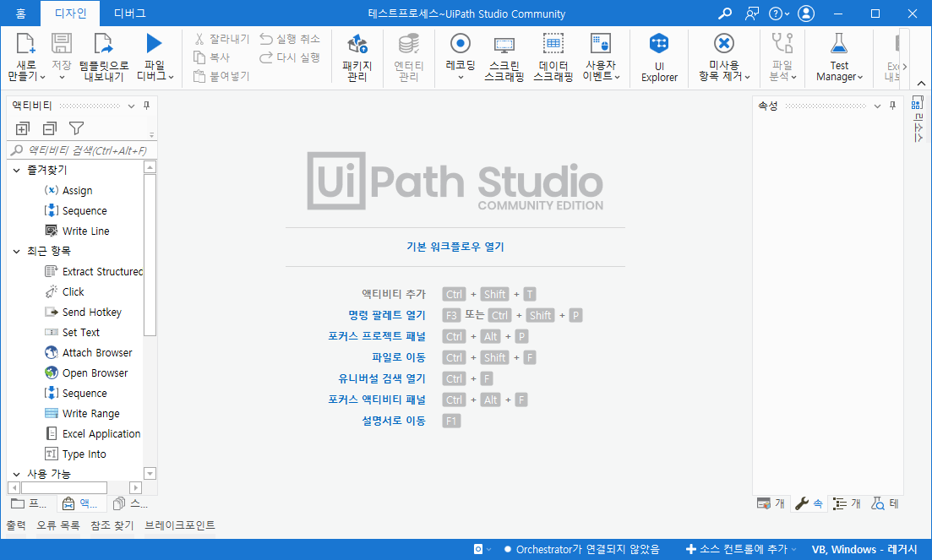Click Analyze File (파일 분석) icon

(782, 43)
